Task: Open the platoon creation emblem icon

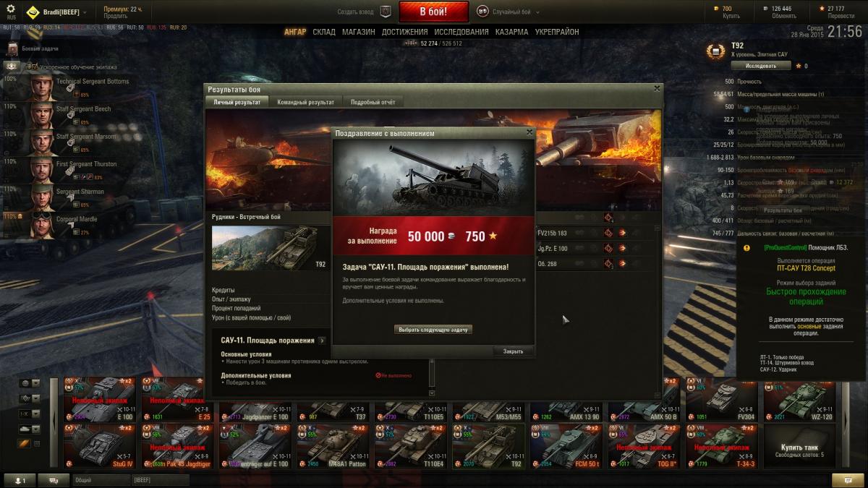Action: pyautogui.click(x=386, y=12)
